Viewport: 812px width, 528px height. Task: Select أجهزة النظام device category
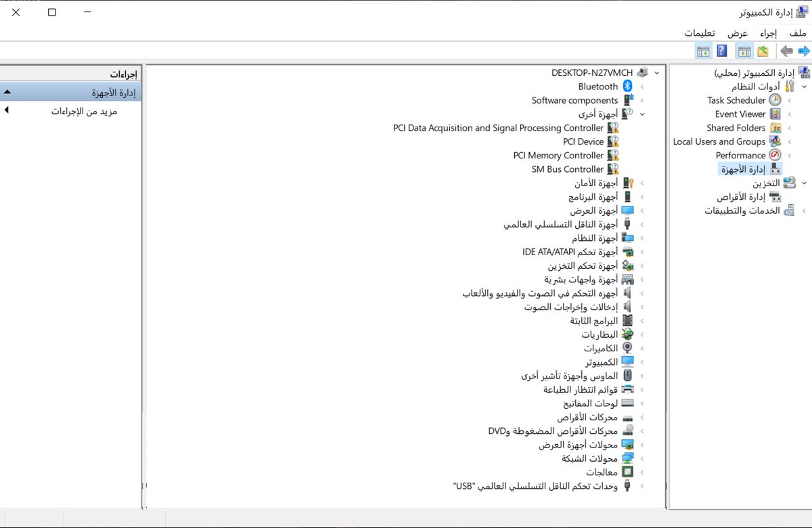(x=595, y=238)
